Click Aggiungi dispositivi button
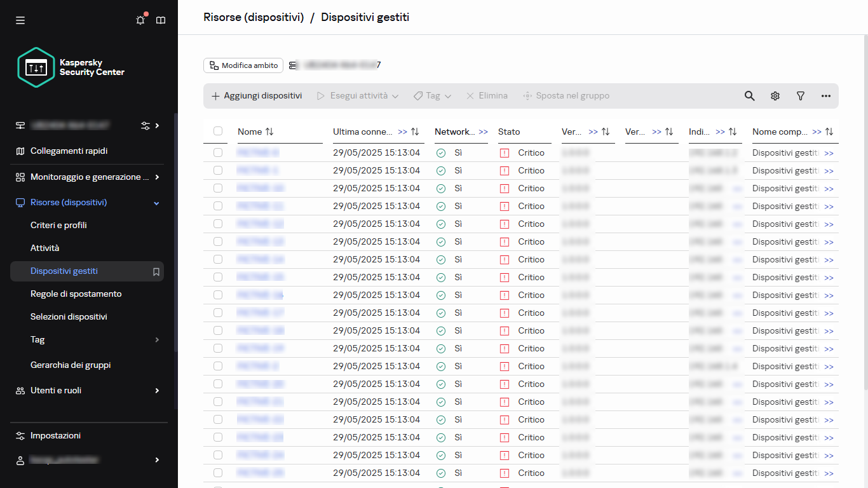 [x=257, y=96]
